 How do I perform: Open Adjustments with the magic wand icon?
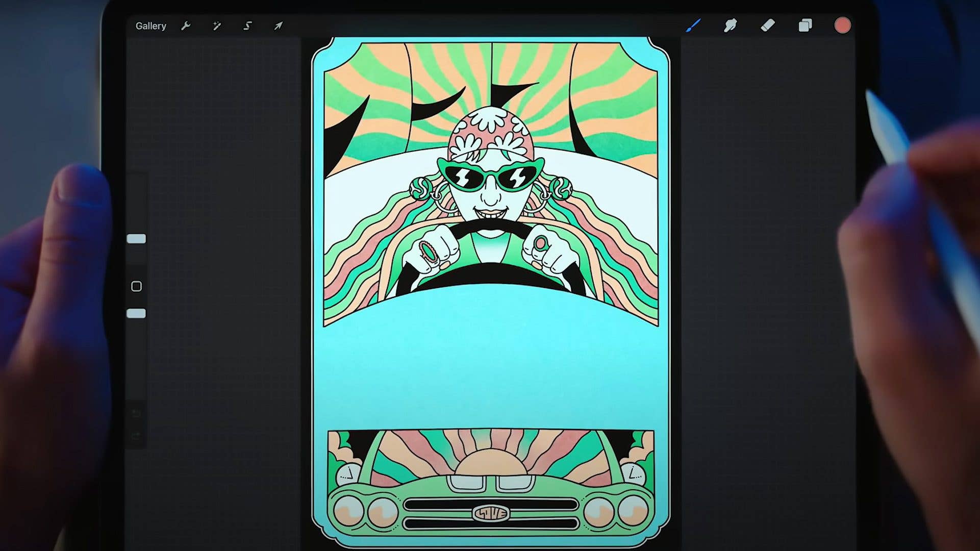217,26
